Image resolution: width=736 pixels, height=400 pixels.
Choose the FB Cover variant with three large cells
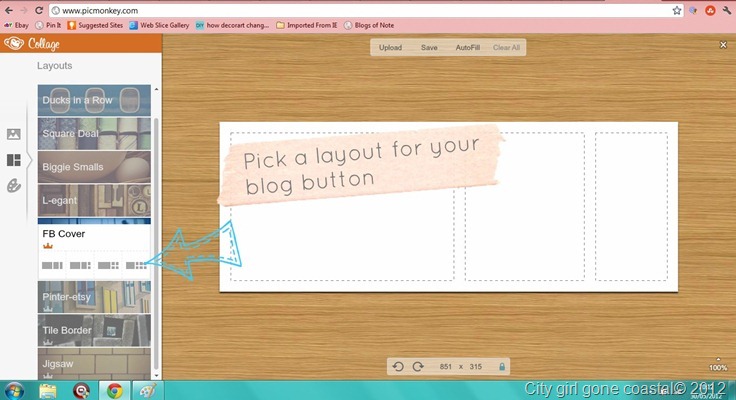point(52,265)
